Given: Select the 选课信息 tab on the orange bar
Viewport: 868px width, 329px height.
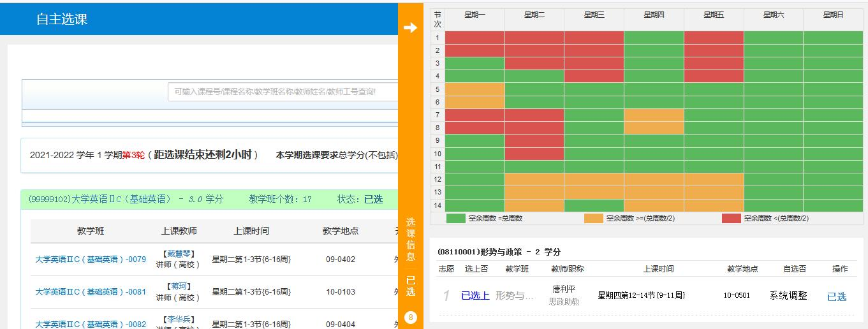Looking at the screenshot, I should pos(411,240).
